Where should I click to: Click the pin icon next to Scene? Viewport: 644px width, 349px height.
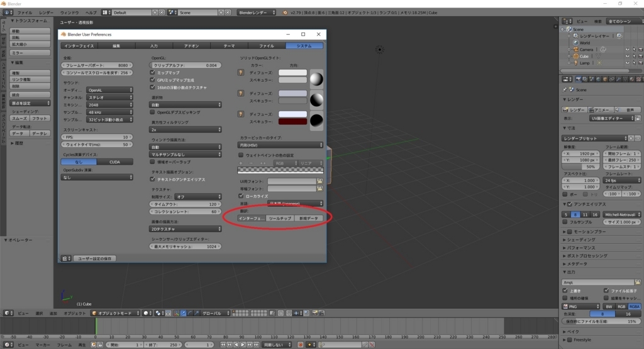[565, 89]
